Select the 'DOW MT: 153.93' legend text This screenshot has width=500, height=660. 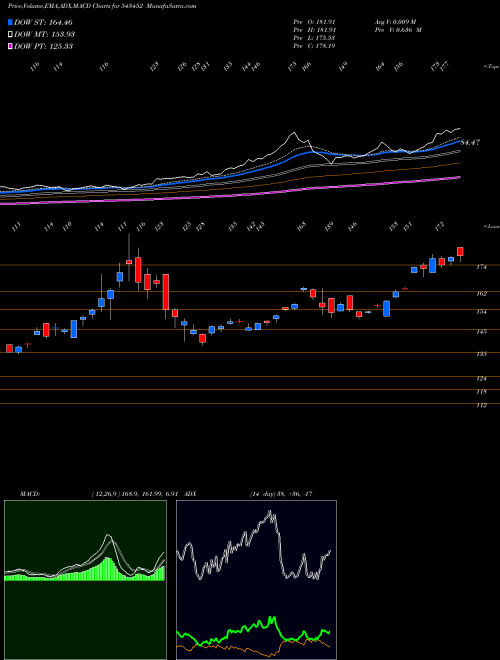pos(44,34)
